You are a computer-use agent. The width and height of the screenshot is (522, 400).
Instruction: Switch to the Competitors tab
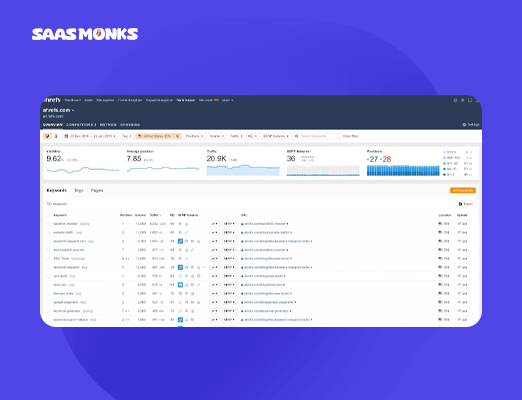pyautogui.click(x=81, y=125)
